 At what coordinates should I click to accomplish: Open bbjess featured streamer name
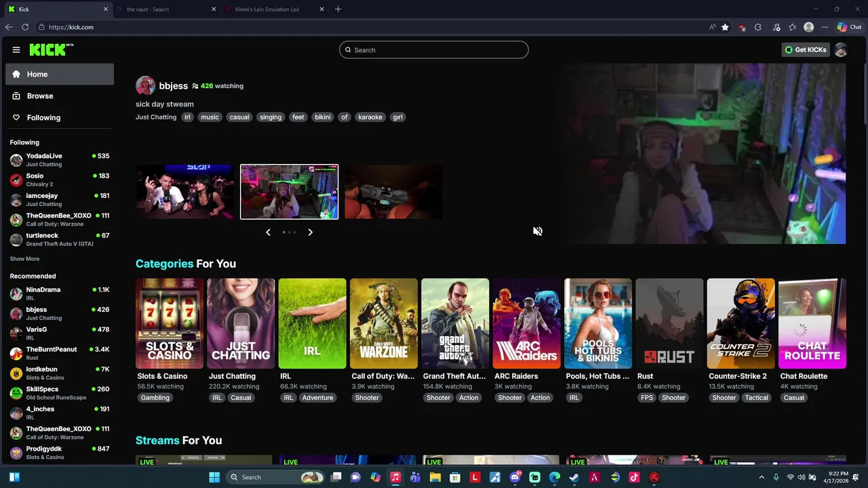tap(173, 86)
